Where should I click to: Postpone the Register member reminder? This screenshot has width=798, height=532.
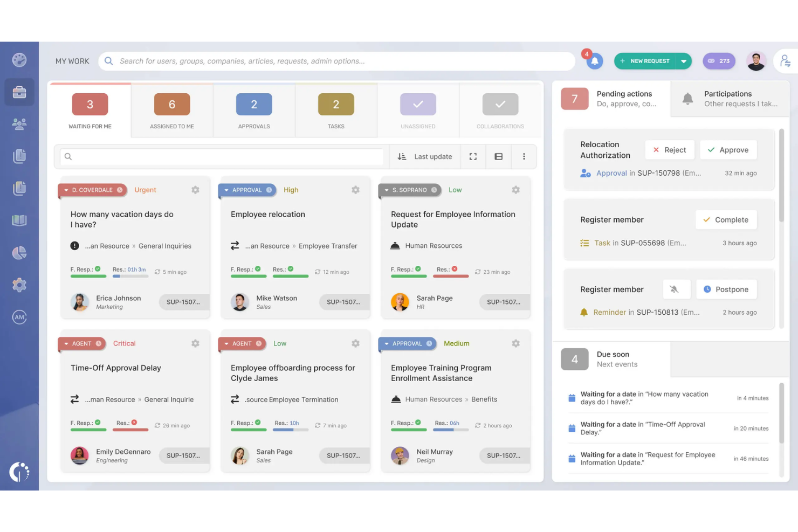pyautogui.click(x=726, y=289)
